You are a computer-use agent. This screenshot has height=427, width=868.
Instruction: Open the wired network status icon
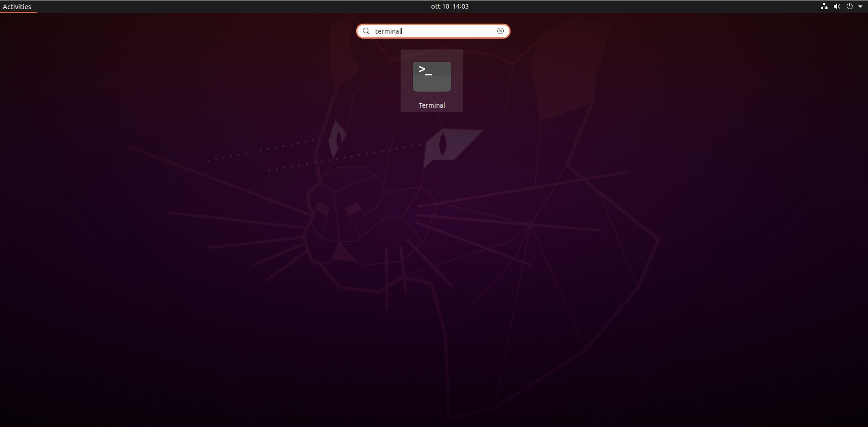[x=823, y=6]
